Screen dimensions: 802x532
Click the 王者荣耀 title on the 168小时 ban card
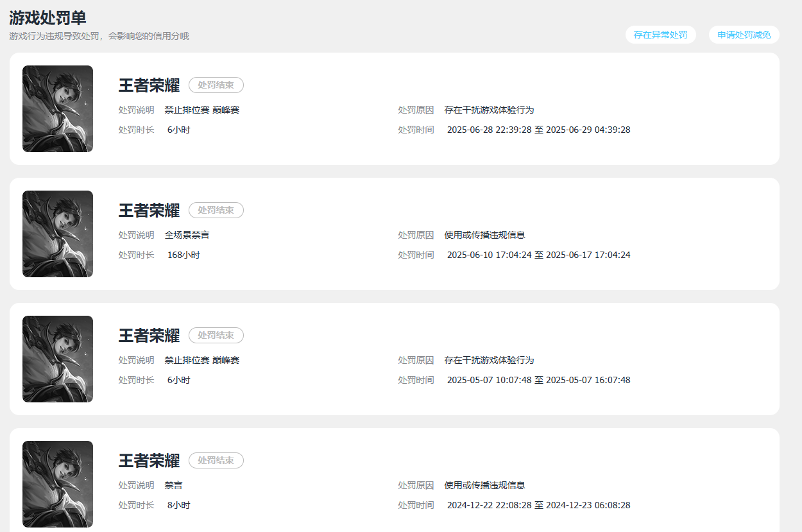[x=149, y=210]
